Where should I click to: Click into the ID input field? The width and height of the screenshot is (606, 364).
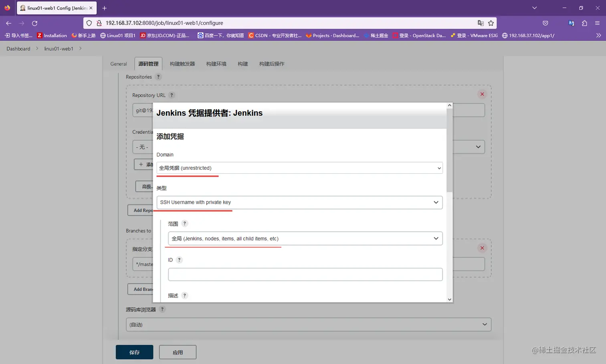[x=305, y=274]
